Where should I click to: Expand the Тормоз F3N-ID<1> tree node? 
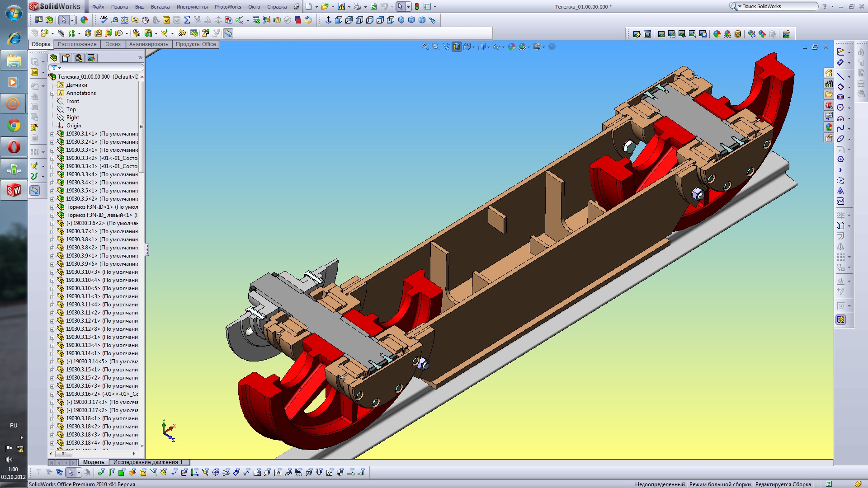pos(52,207)
